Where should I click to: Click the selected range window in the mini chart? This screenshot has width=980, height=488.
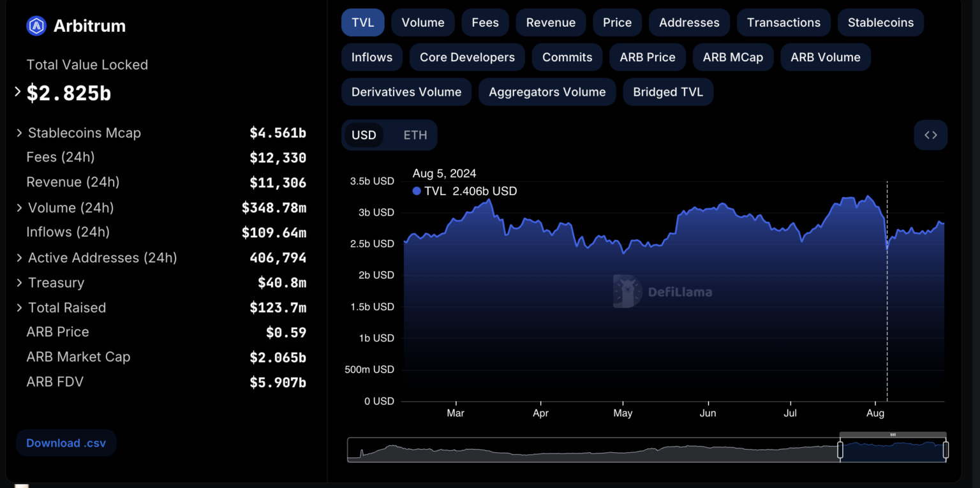click(x=893, y=450)
